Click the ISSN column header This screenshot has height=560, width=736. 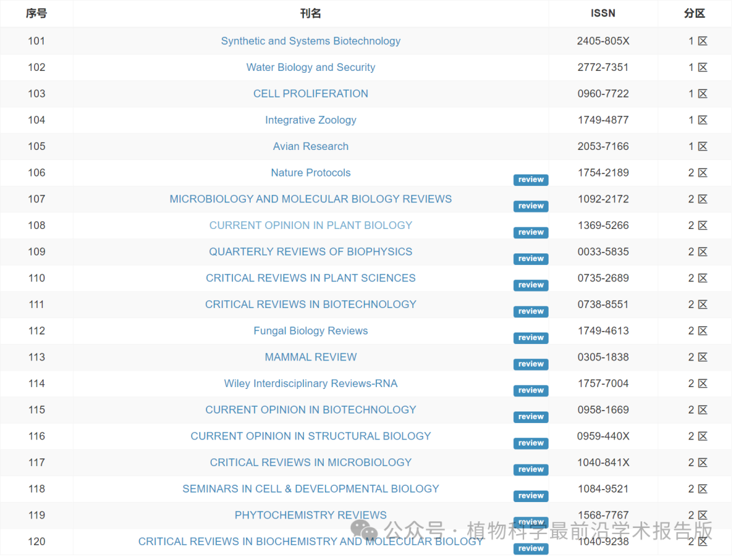pyautogui.click(x=602, y=14)
